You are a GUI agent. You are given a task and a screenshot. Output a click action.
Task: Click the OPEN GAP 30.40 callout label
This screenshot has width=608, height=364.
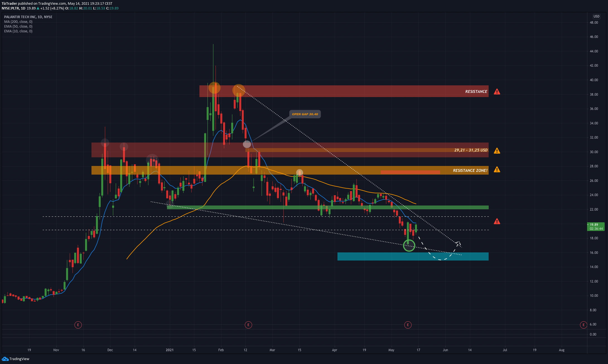point(305,114)
